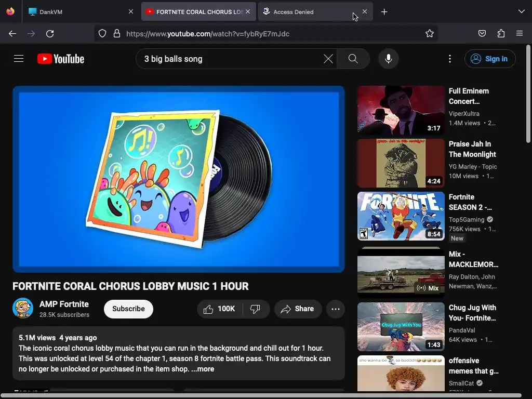
Task: Open a new tab
Action: [x=384, y=12]
